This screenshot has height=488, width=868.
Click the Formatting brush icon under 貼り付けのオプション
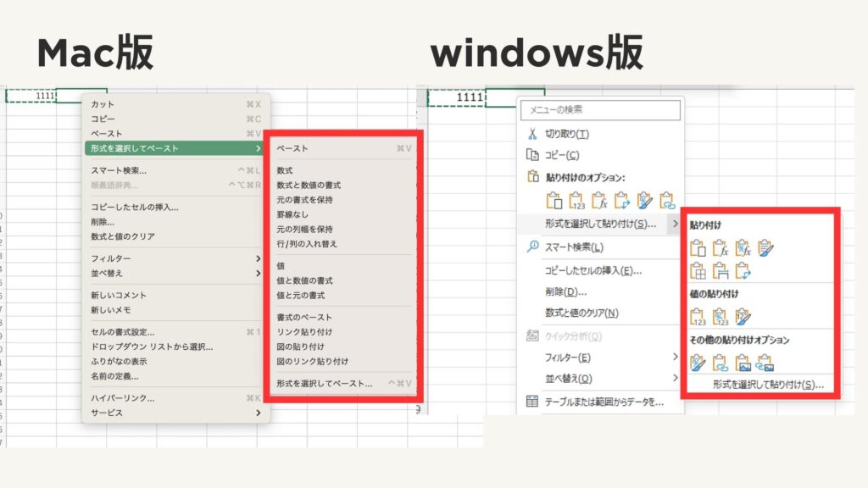pos(644,200)
